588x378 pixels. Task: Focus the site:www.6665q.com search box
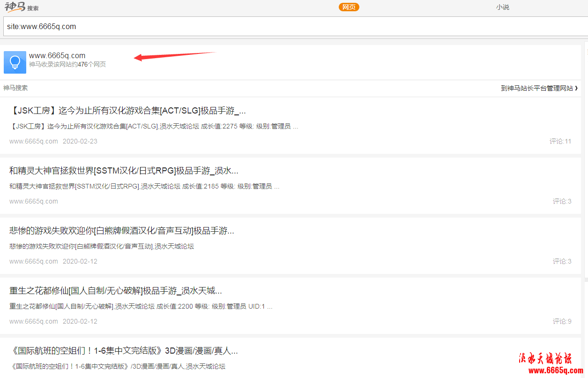click(296, 26)
